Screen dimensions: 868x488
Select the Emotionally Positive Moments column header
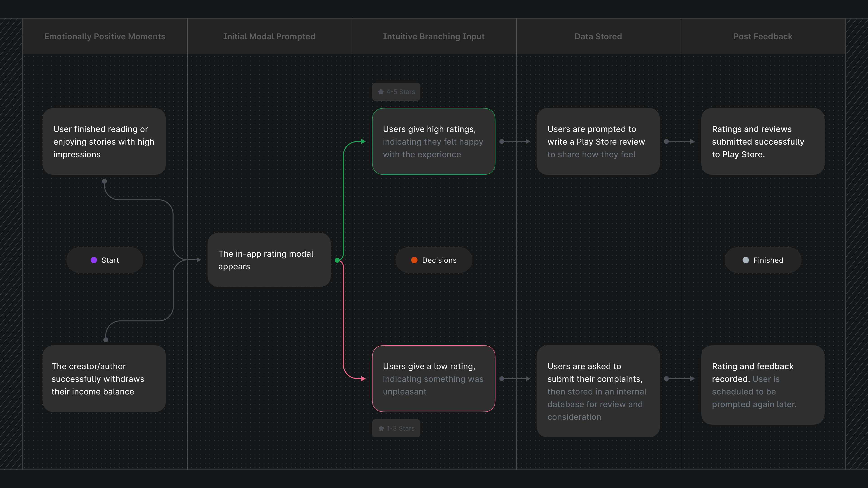click(x=105, y=36)
